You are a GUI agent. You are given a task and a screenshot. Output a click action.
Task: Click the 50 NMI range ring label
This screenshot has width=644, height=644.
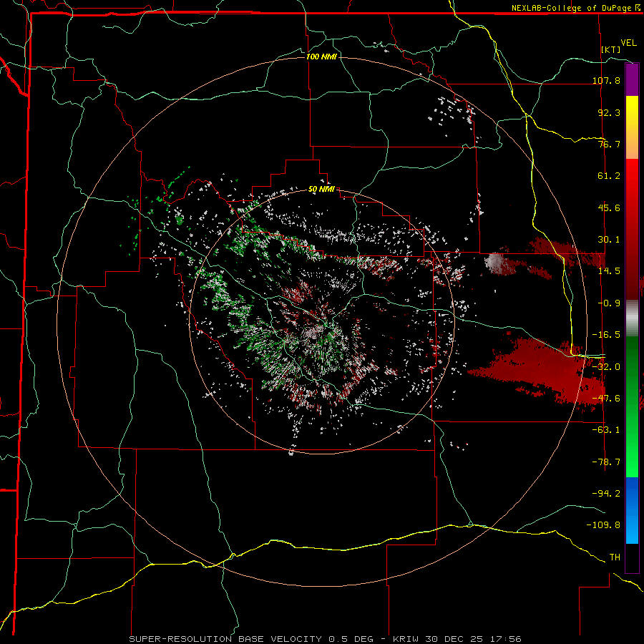click(x=321, y=190)
